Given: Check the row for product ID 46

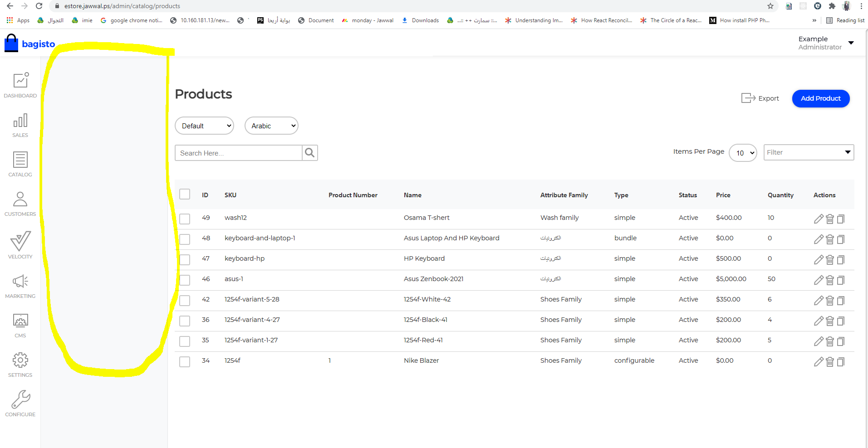Looking at the screenshot, I should coord(185,280).
